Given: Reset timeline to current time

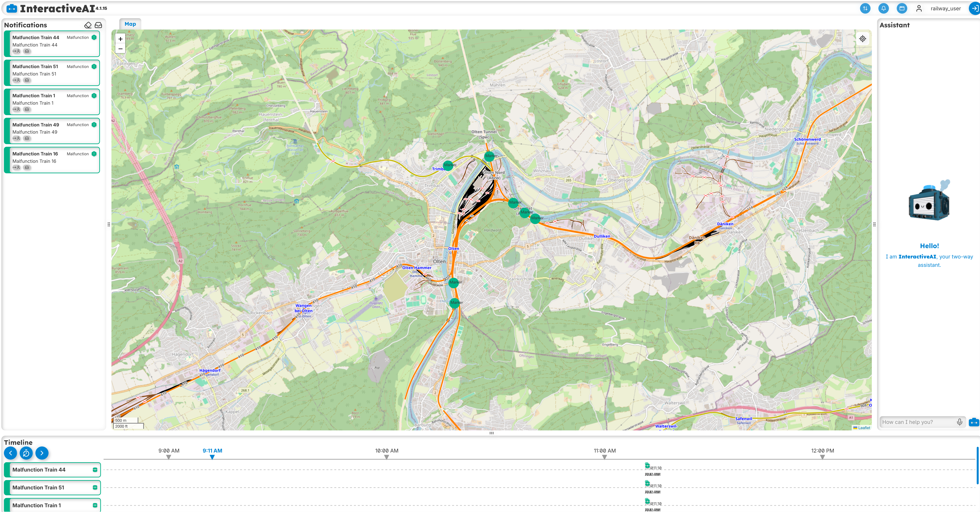Looking at the screenshot, I should click(x=26, y=453).
